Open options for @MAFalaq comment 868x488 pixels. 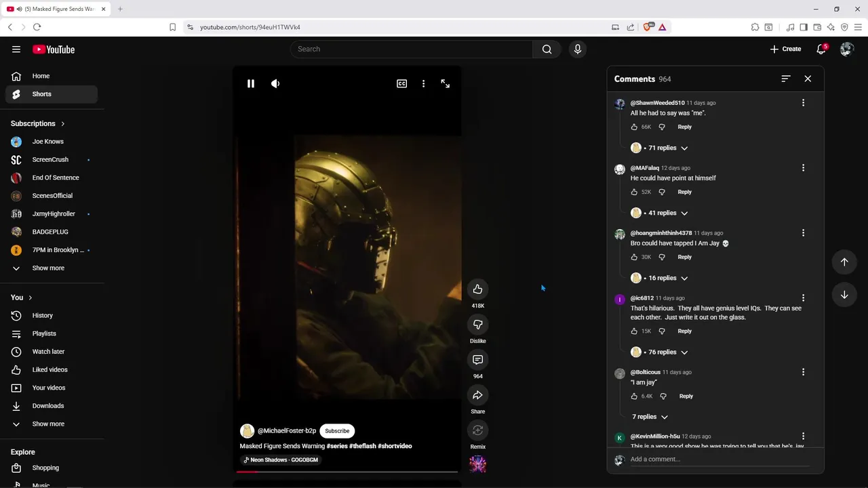click(x=803, y=168)
